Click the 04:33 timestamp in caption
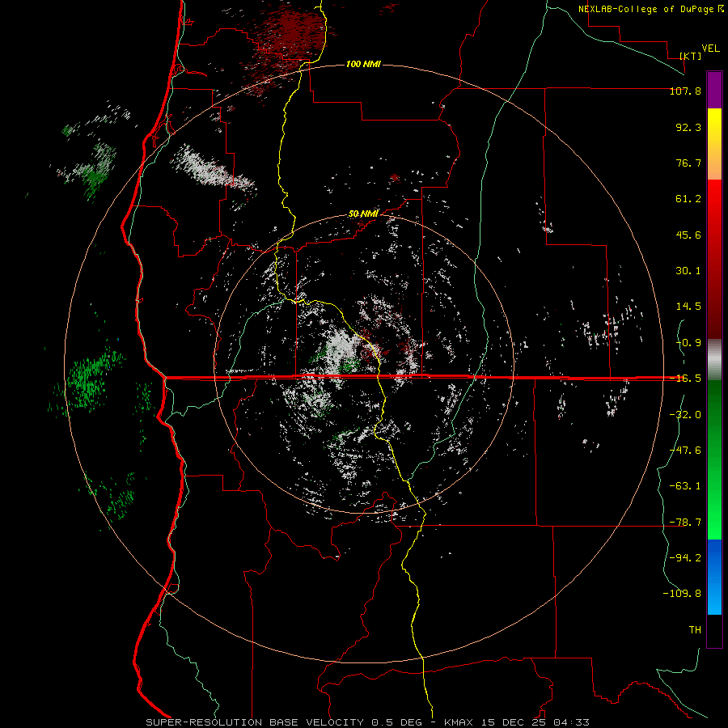Viewport: 728px width, 728px height. (x=571, y=722)
